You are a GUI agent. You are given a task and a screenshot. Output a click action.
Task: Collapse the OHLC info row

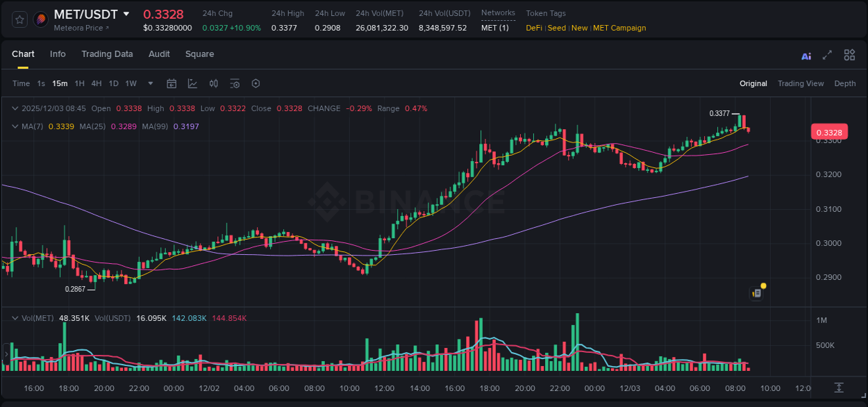[x=15, y=108]
